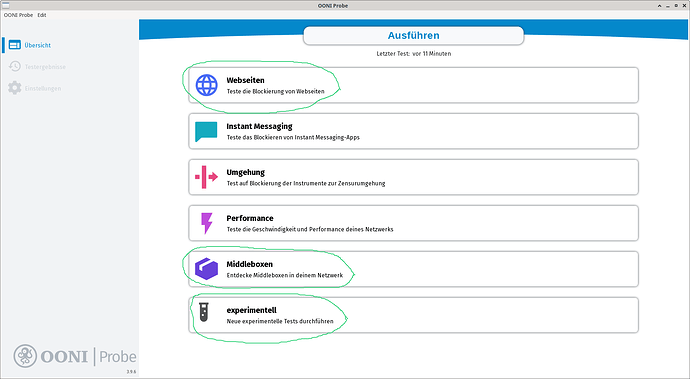Click the version number 3.9.6
The height and width of the screenshot is (379, 690).
(131, 372)
